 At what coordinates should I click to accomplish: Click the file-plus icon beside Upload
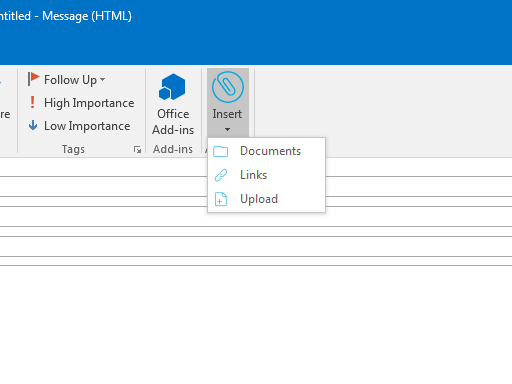[x=221, y=199]
